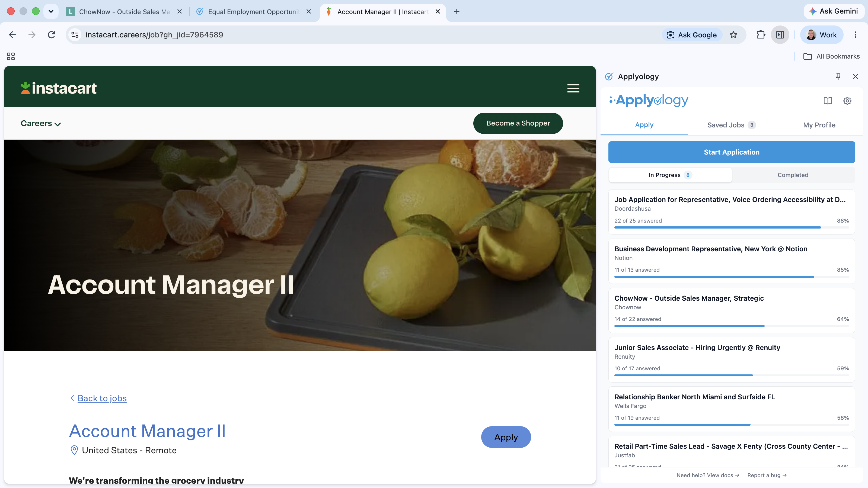This screenshot has height=488, width=868.
Task: Click the blue Apply button on job page
Action: click(506, 437)
